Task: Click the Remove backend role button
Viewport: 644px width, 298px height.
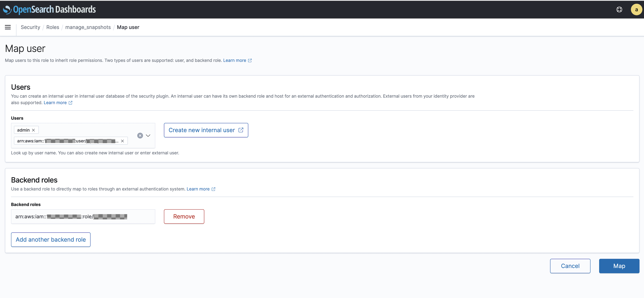Action: 184,216
